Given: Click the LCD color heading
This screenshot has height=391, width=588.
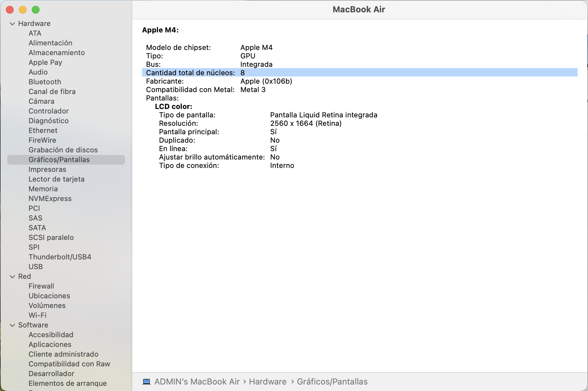Looking at the screenshot, I should click(174, 106).
